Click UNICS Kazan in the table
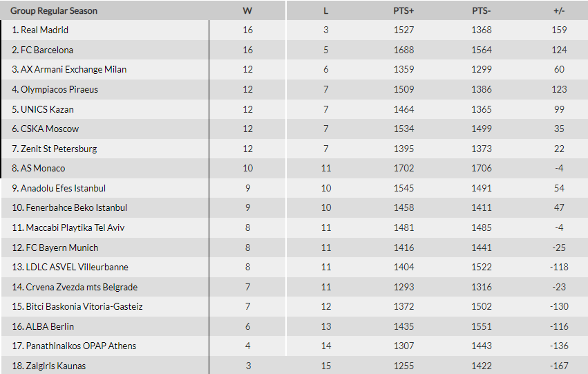The height and width of the screenshot is (374, 588). pos(47,109)
